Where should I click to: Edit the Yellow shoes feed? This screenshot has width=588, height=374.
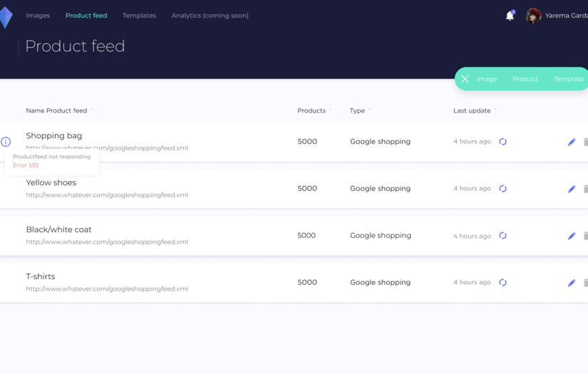pos(572,189)
